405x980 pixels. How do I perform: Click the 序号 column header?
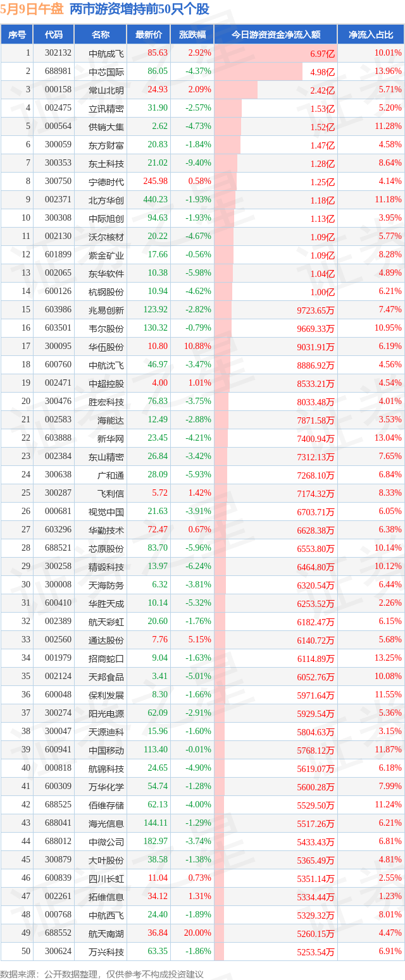[x=17, y=35]
